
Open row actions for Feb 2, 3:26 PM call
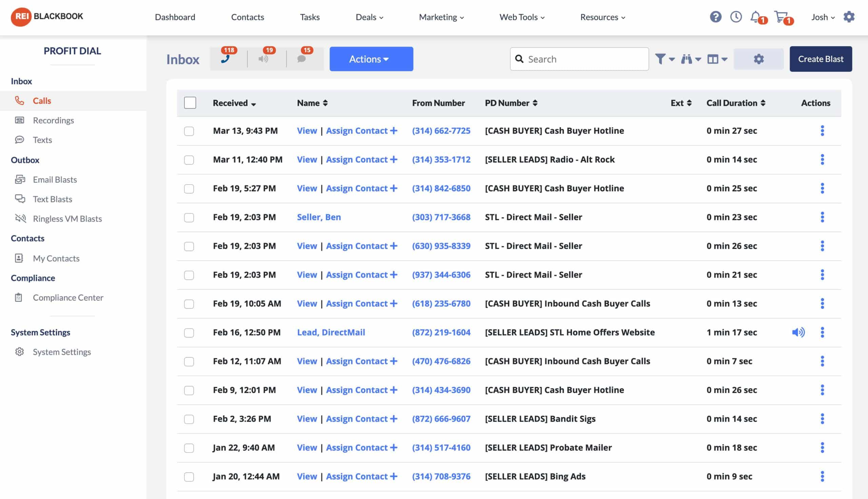(822, 419)
